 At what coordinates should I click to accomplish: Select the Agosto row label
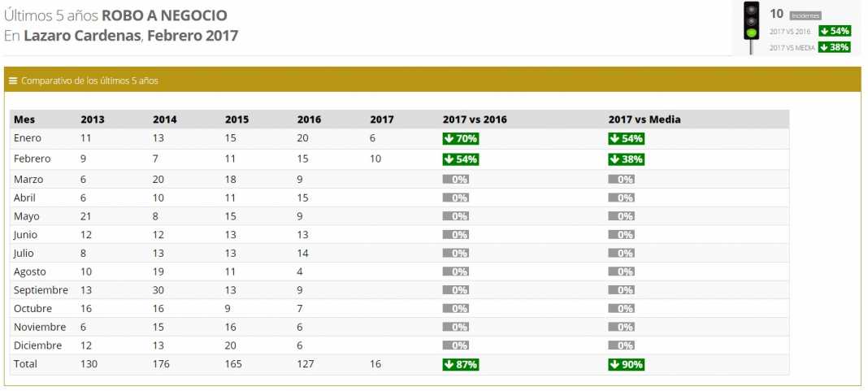30,272
